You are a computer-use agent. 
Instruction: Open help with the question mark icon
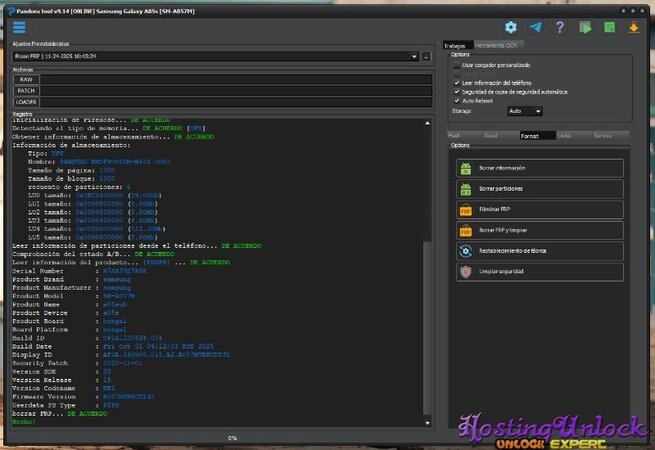pos(560,28)
